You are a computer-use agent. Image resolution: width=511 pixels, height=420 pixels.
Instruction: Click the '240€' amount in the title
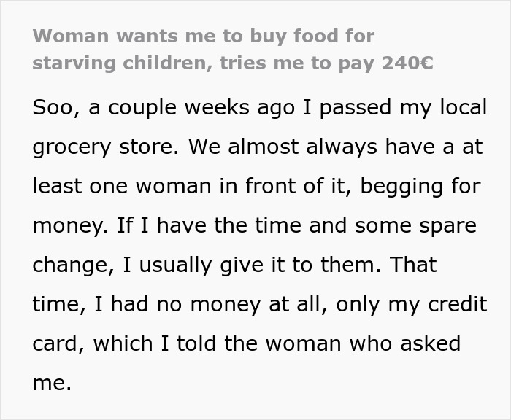(x=407, y=63)
